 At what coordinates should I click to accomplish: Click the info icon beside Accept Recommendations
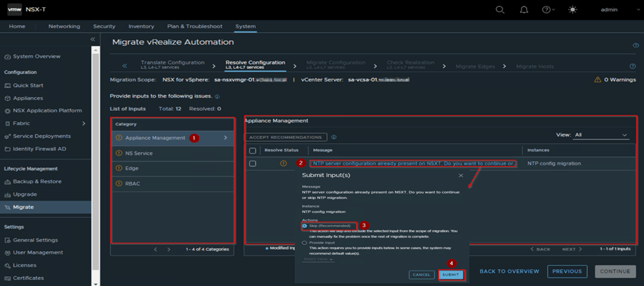click(x=334, y=138)
